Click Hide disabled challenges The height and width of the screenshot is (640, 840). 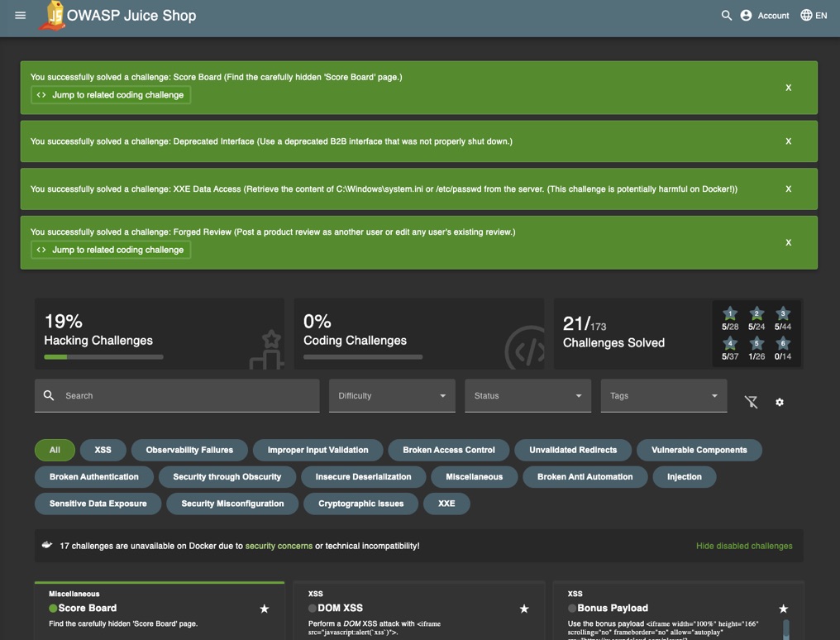click(744, 546)
